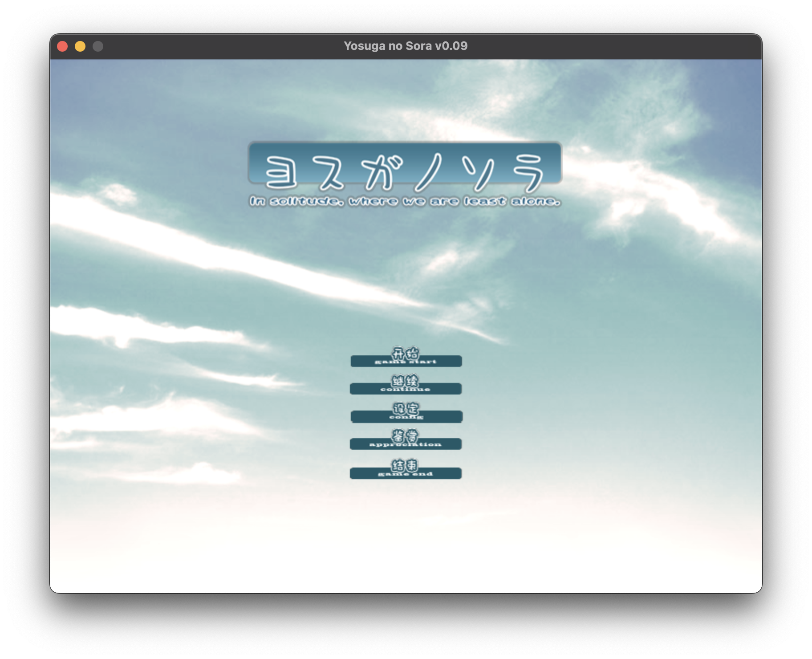Start a new game with 开始 button
812x659 pixels.
click(x=406, y=358)
